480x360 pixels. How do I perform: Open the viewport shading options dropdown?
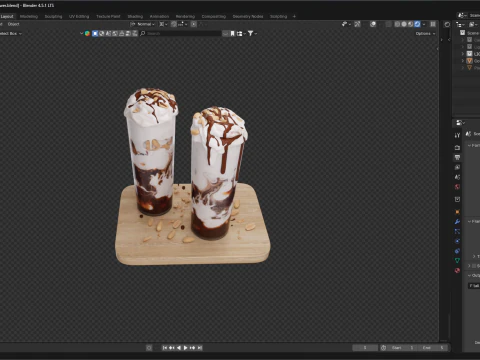(x=424, y=24)
